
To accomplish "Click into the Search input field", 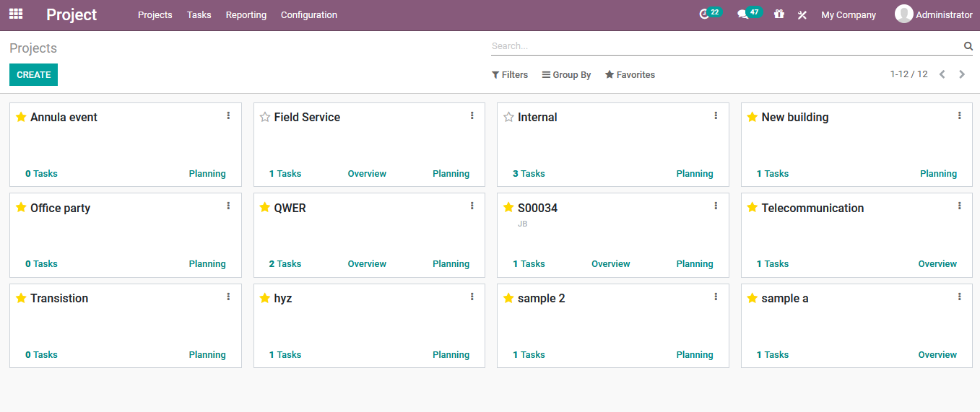I will coord(722,46).
